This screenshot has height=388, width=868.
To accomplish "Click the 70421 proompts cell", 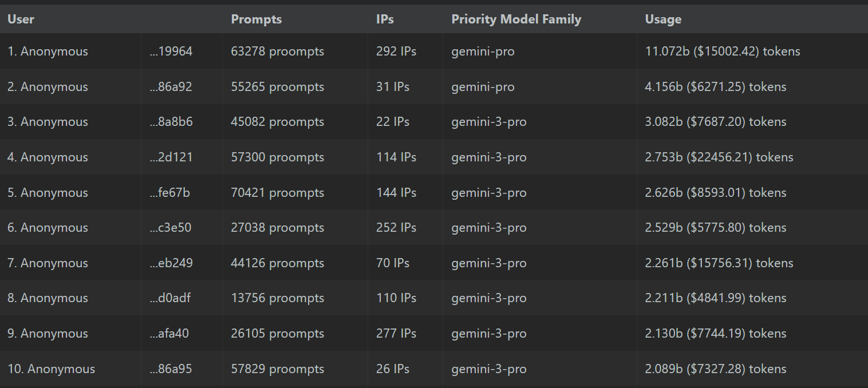I will coord(278,192).
